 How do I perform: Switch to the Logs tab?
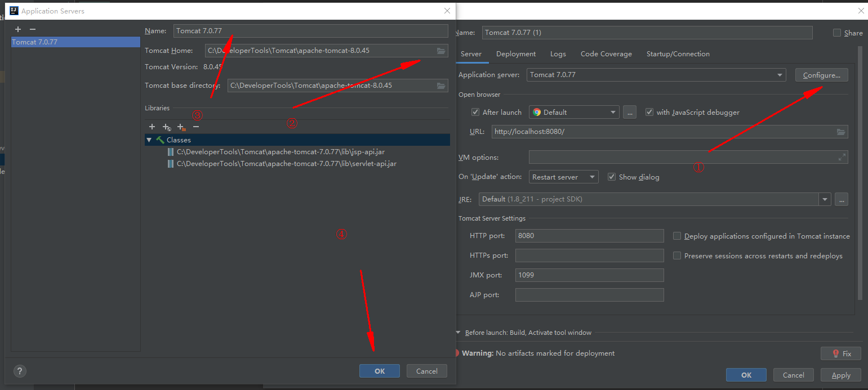pos(558,54)
